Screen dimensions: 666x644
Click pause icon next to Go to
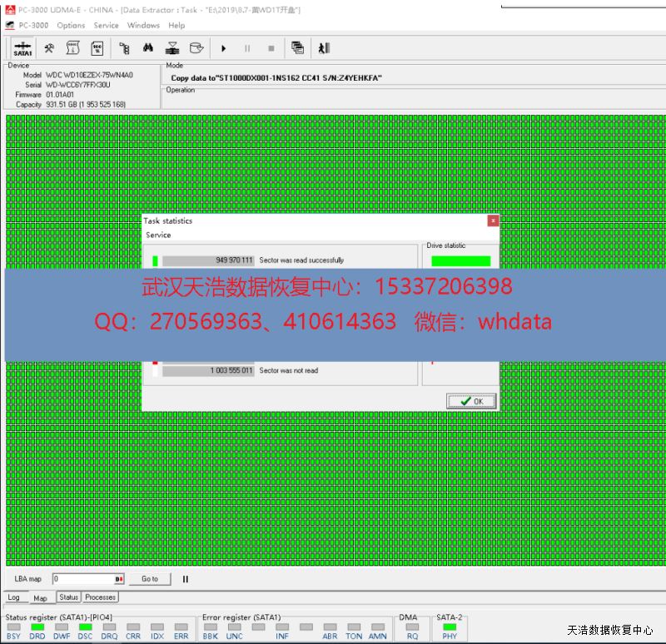point(186,579)
